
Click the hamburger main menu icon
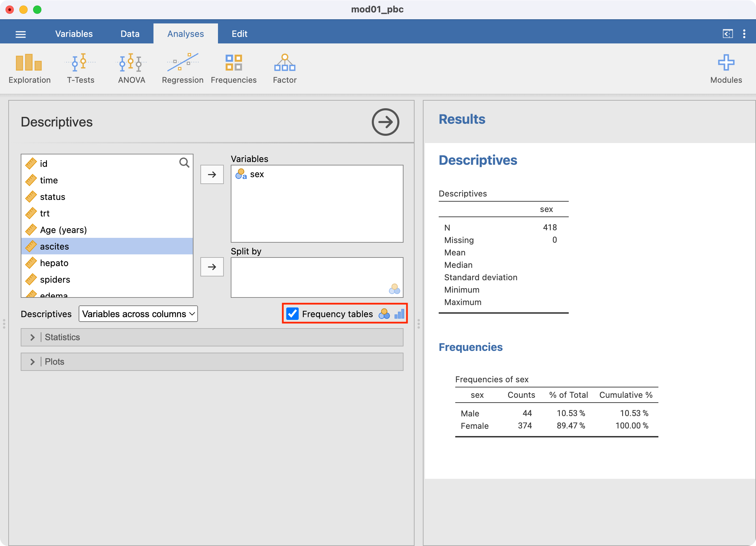(x=21, y=34)
